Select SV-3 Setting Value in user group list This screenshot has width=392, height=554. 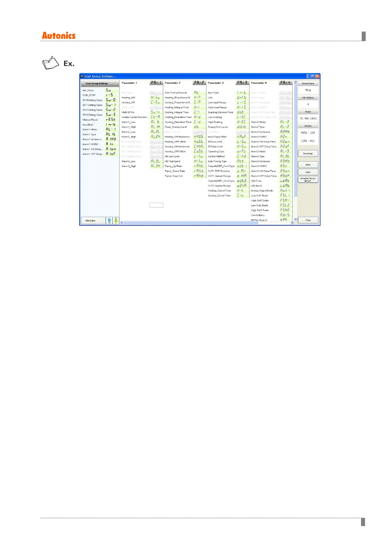point(100,115)
